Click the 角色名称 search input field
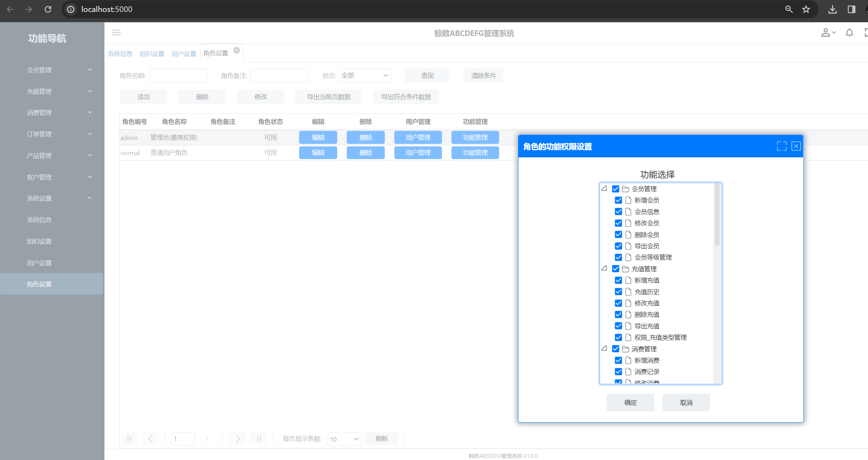 (178, 75)
